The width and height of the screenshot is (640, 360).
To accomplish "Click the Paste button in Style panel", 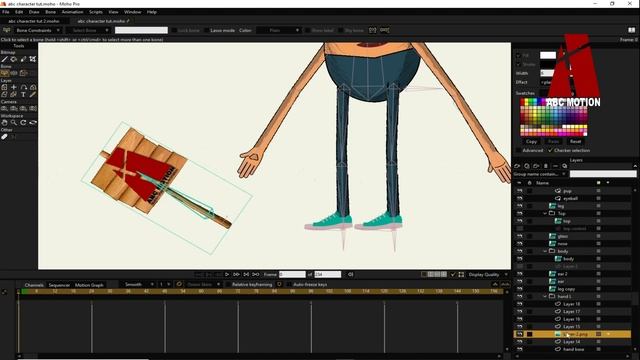I will click(x=553, y=141).
